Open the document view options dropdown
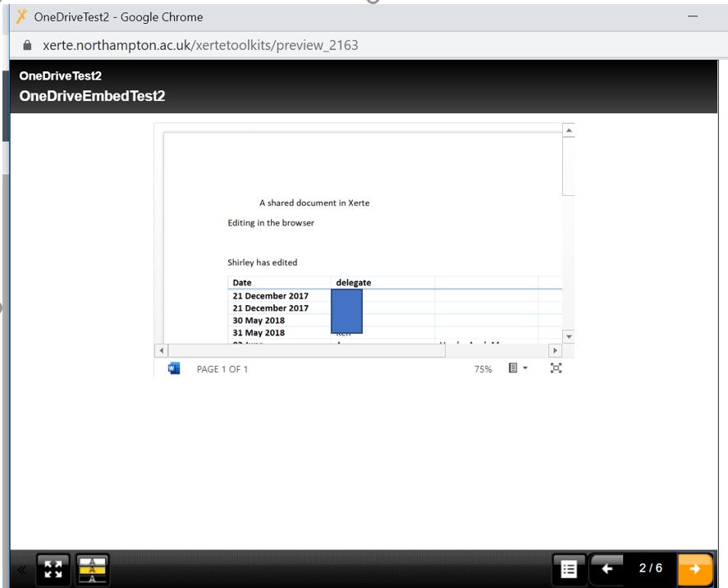728x588 pixels. coord(518,368)
